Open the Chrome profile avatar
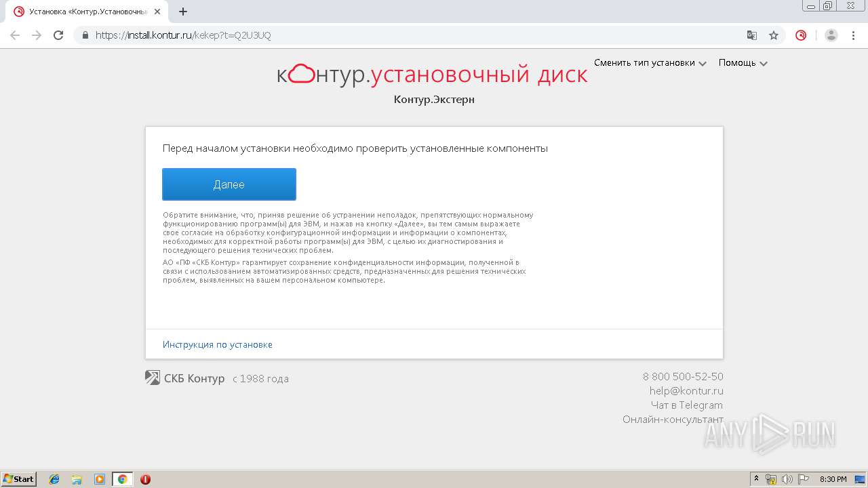The image size is (868, 488). click(x=831, y=35)
